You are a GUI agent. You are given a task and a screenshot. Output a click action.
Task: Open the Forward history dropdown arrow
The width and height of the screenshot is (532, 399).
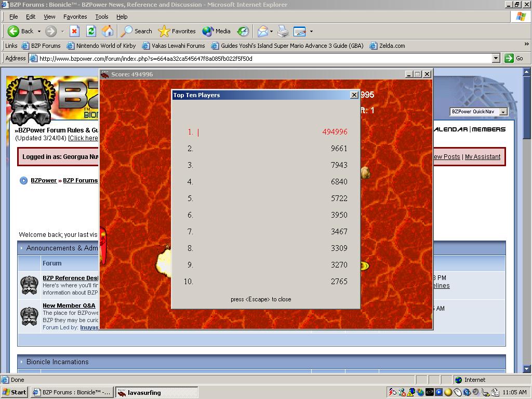point(62,31)
